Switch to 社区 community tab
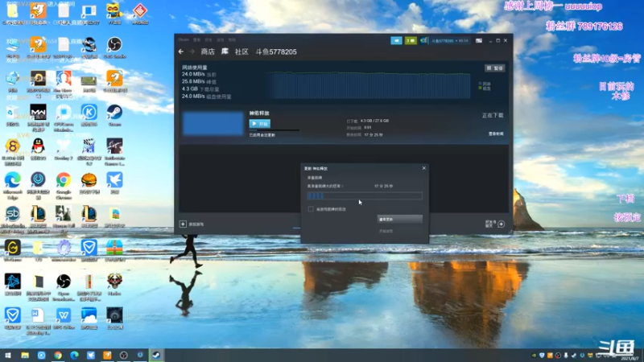 [x=242, y=51]
